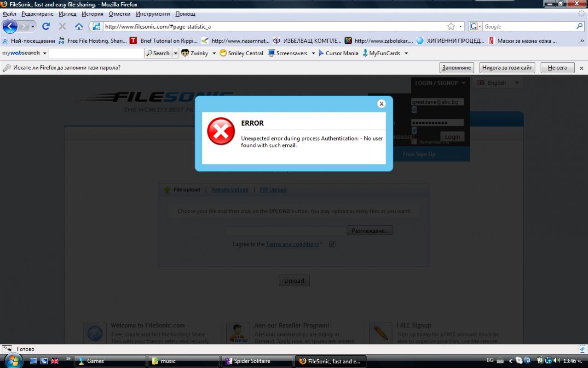Click the Запомняне button
The width and height of the screenshot is (588, 368).
coord(456,68)
